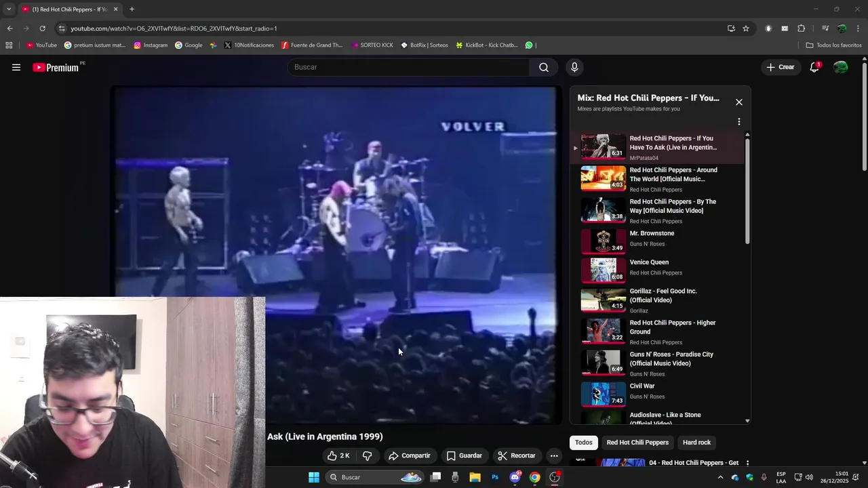Open Chrome media controls icon
Screen dimensions: 868x488
[x=825, y=28]
